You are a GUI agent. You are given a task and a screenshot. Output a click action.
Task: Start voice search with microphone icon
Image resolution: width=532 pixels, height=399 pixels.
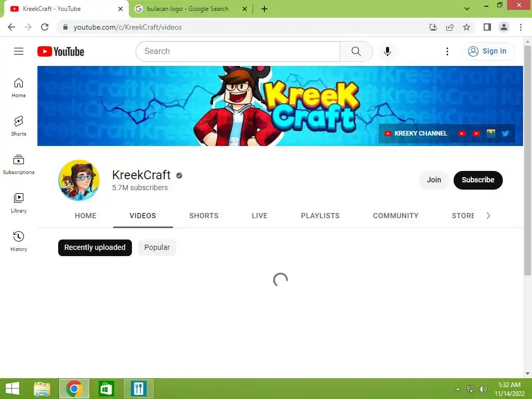point(387,51)
